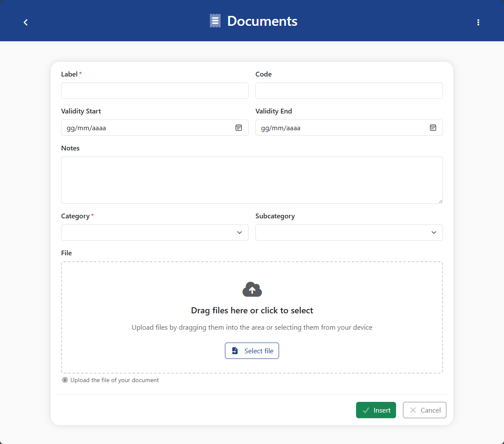Click the drag-and-drop upload area

(x=252, y=318)
